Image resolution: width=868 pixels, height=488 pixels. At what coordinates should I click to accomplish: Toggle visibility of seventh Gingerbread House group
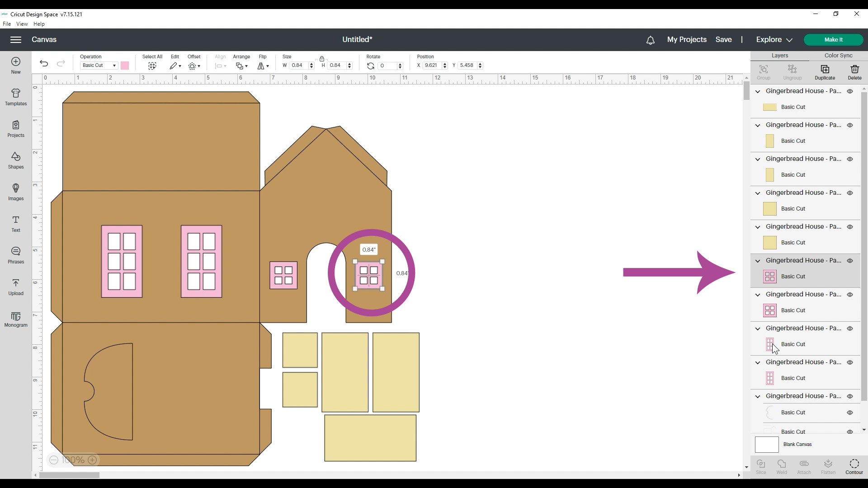pyautogui.click(x=850, y=295)
